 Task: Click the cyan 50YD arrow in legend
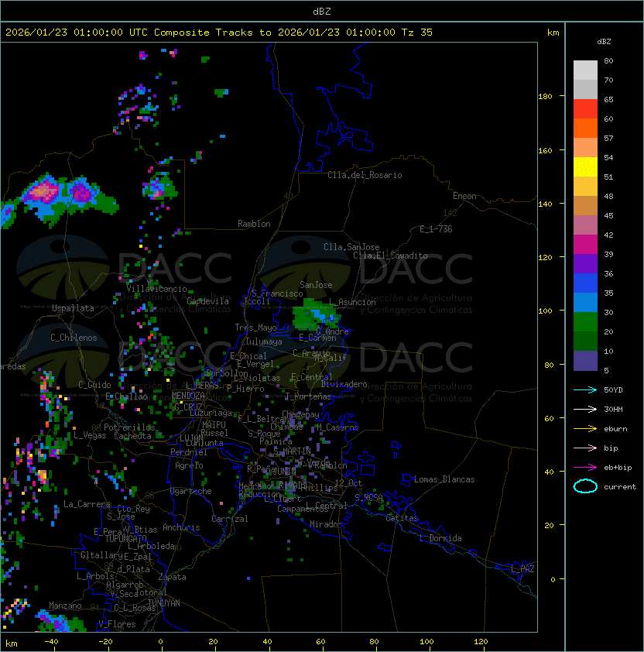point(585,390)
